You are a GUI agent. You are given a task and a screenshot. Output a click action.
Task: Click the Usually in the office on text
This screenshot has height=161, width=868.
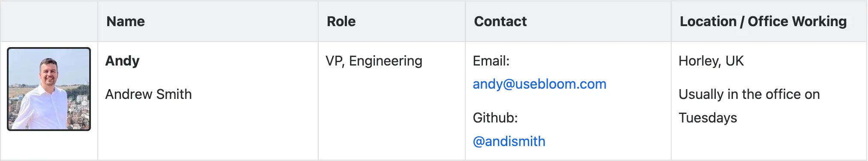point(749,94)
